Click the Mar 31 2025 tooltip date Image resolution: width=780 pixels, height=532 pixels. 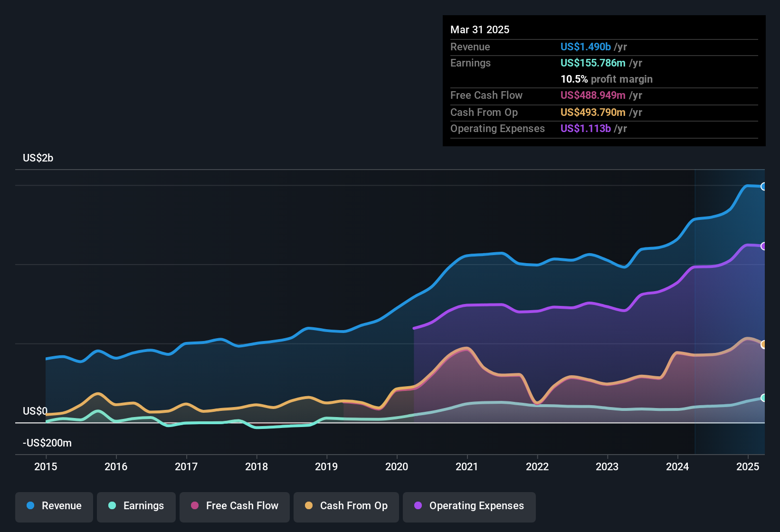coord(480,30)
